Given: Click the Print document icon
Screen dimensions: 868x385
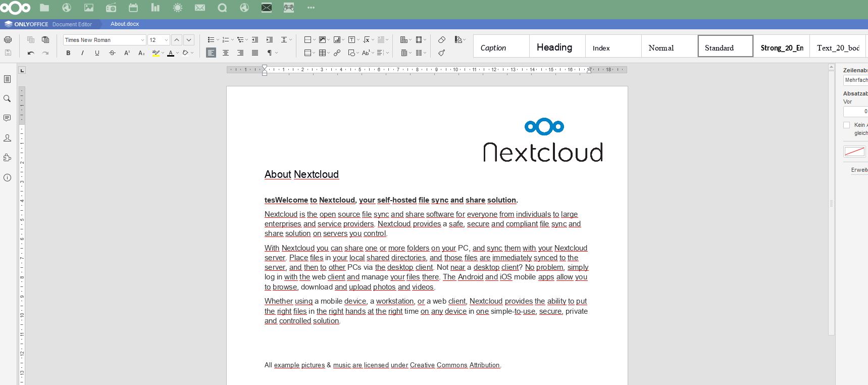Looking at the screenshot, I should (8, 39).
